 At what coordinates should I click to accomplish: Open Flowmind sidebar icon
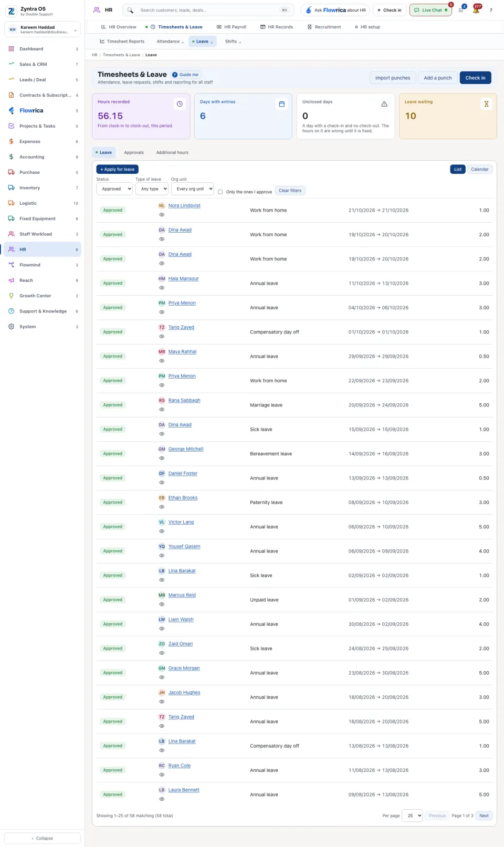point(11,265)
